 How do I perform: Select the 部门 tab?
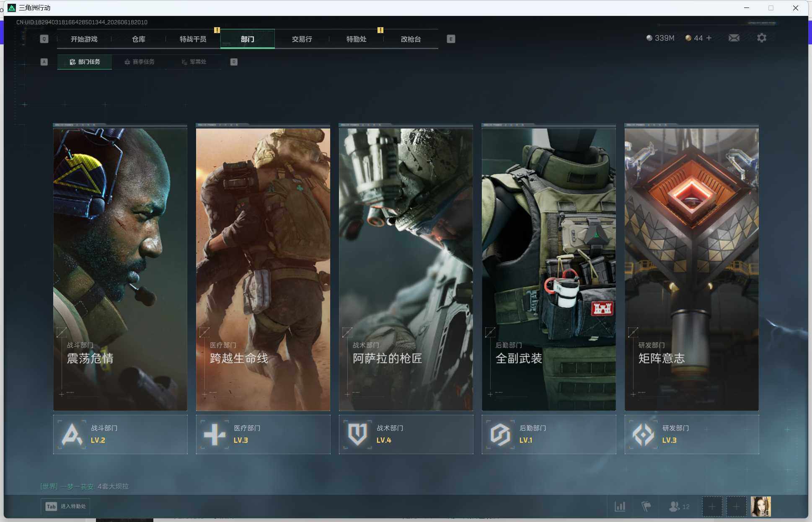248,39
